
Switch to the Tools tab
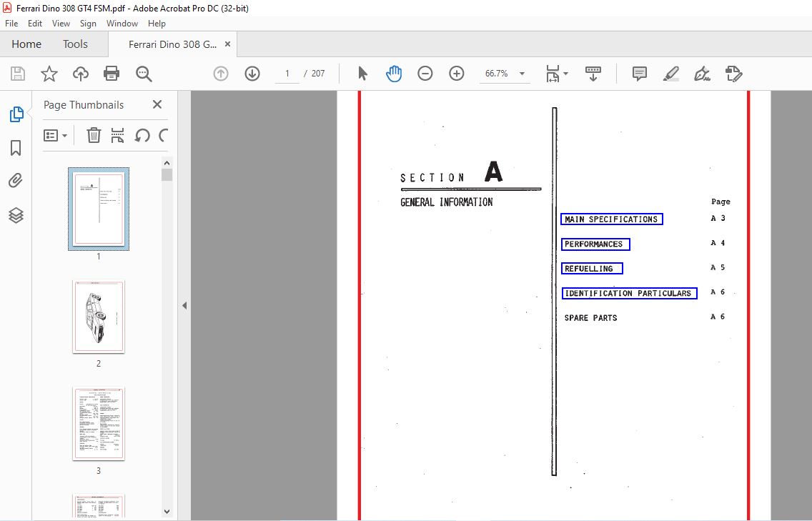pos(75,44)
